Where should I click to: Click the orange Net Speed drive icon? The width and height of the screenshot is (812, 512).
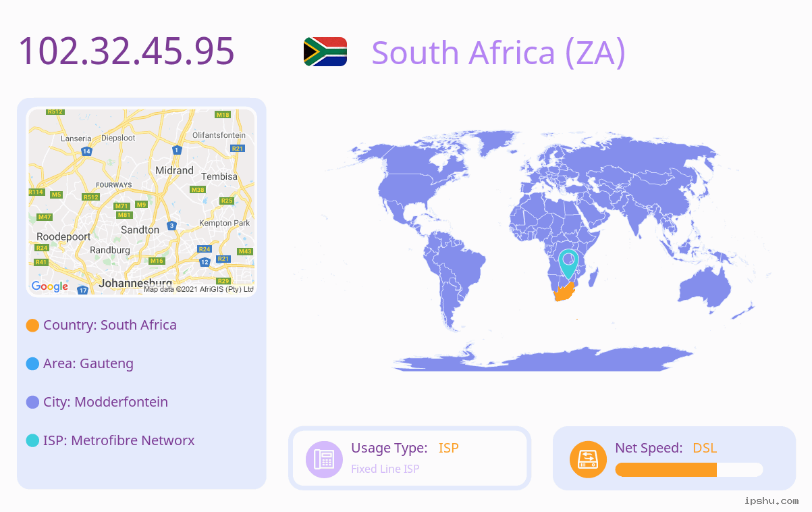pyautogui.click(x=588, y=459)
